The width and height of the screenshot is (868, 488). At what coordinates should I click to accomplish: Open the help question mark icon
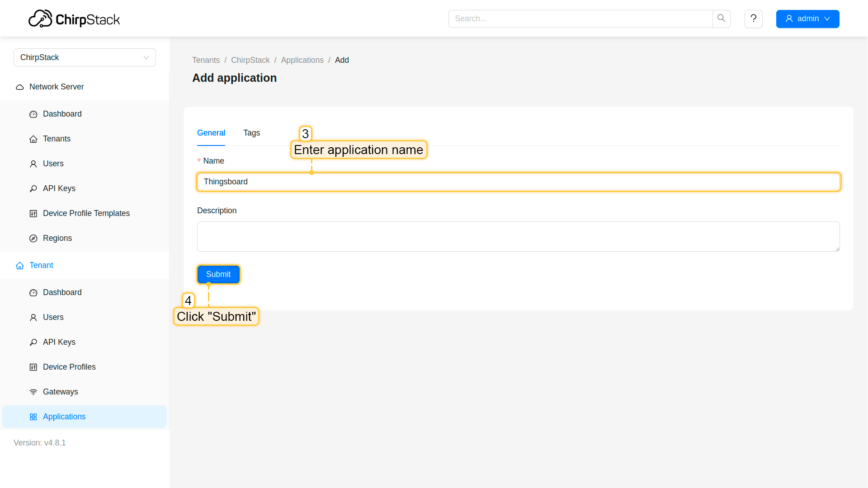pos(753,19)
